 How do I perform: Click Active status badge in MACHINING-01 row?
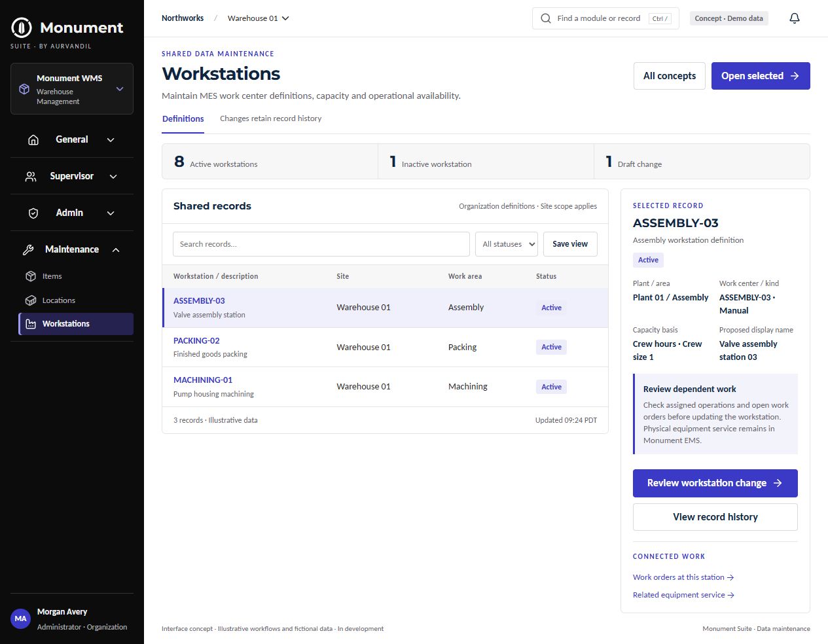point(551,387)
